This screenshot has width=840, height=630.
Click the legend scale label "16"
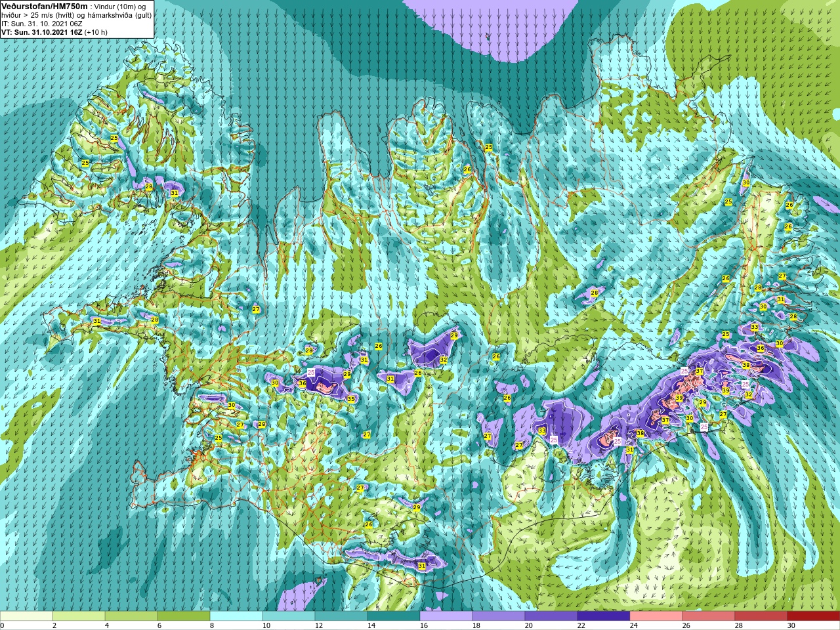424,625
